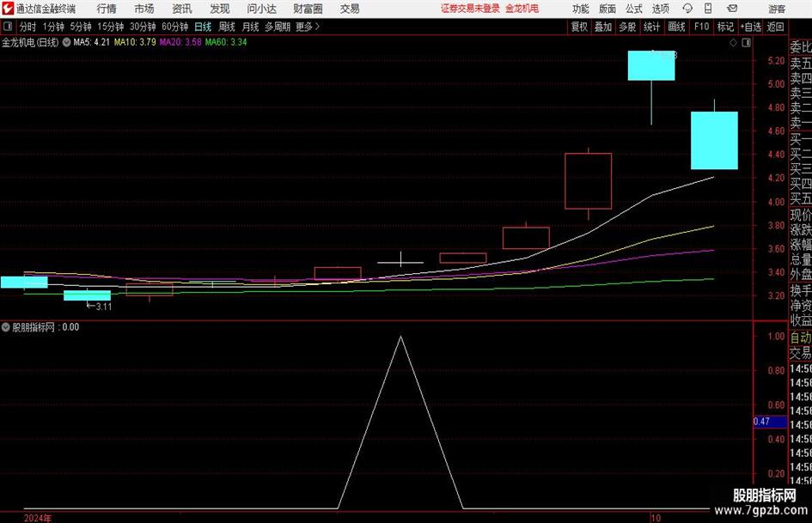Click the 多股 multi-stock button
The width and height of the screenshot is (812, 523).
tap(627, 27)
